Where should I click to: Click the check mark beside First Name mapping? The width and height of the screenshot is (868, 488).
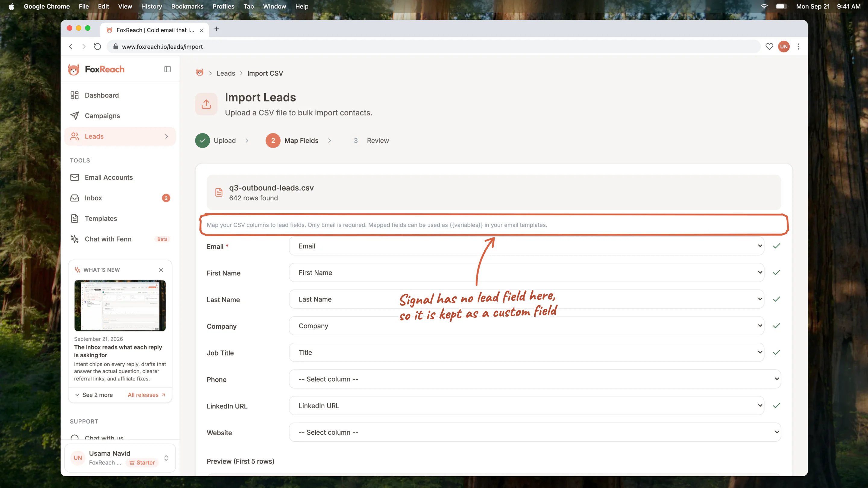click(776, 272)
